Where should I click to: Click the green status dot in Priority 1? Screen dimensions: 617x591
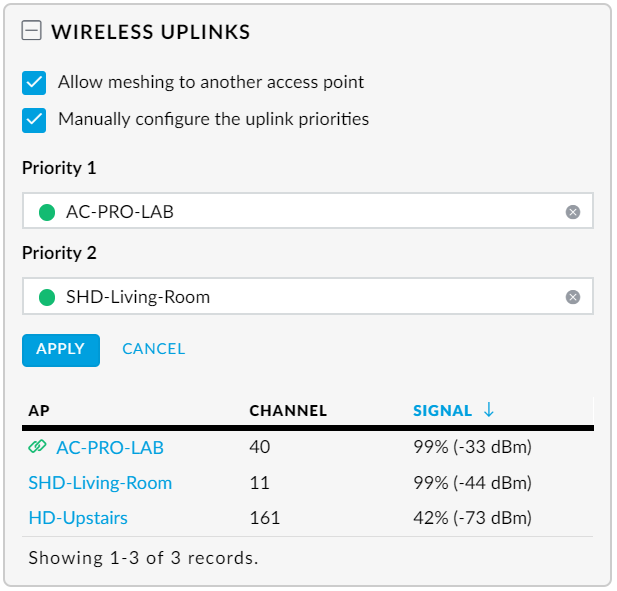click(x=47, y=212)
